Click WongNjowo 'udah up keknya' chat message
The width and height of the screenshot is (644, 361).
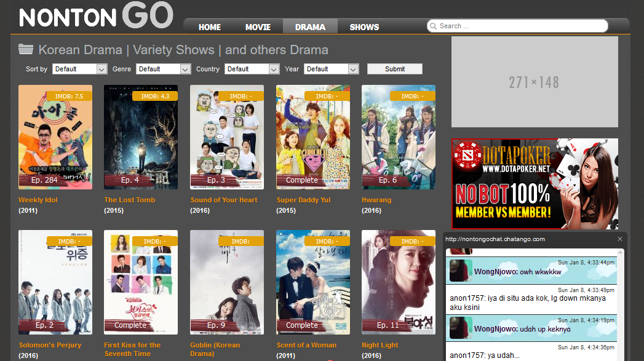531,328
